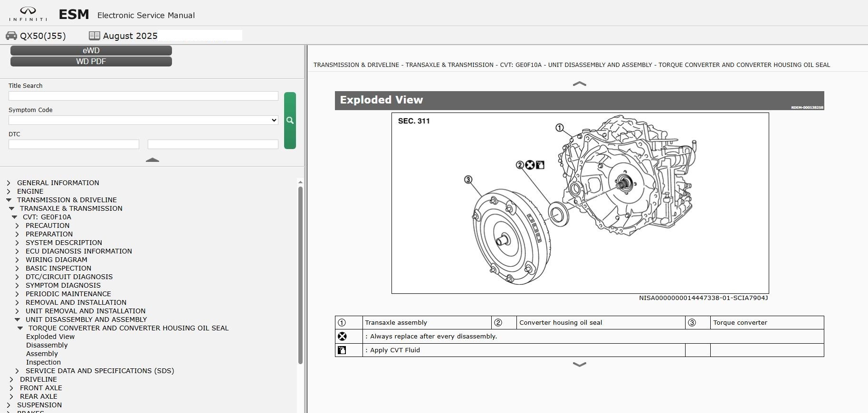Viewport: 868px width, 413px height.
Task: Collapse the TRANSMISSION & DRIVELINE section
Action: 9,200
